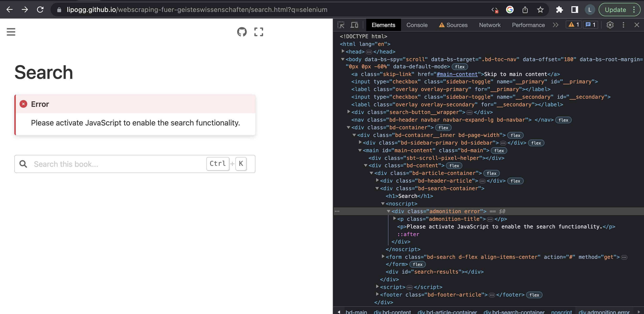Viewport: 644px width, 314px height.
Task: Show more DevTools tabs chevron
Action: click(x=555, y=25)
